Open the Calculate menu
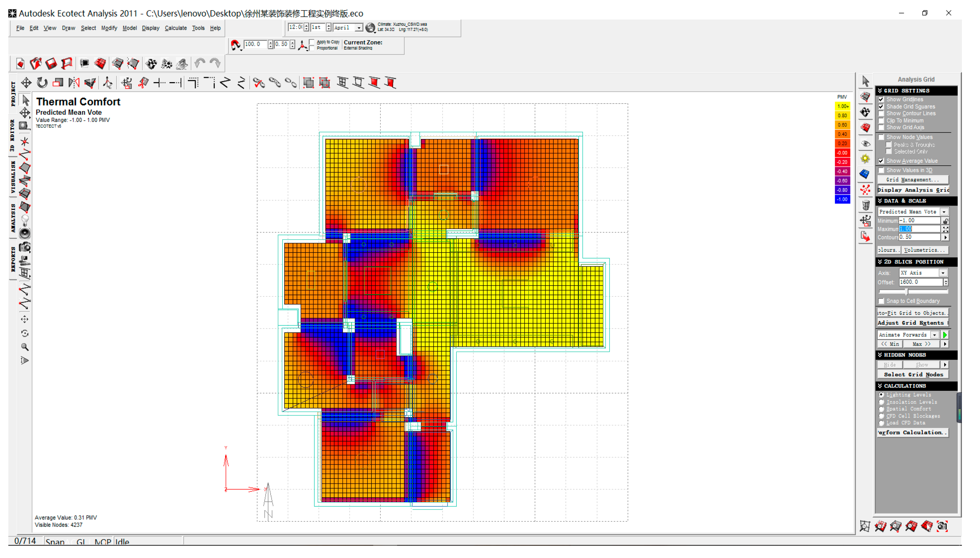 (175, 28)
